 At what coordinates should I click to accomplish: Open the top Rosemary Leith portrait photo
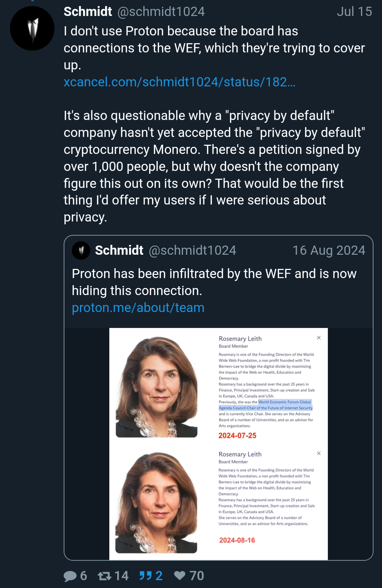pos(157,387)
